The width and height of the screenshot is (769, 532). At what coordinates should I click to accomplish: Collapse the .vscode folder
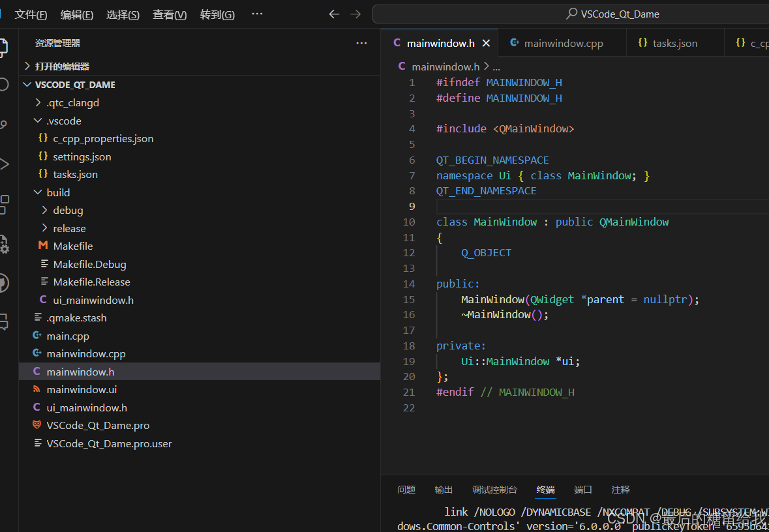(38, 121)
